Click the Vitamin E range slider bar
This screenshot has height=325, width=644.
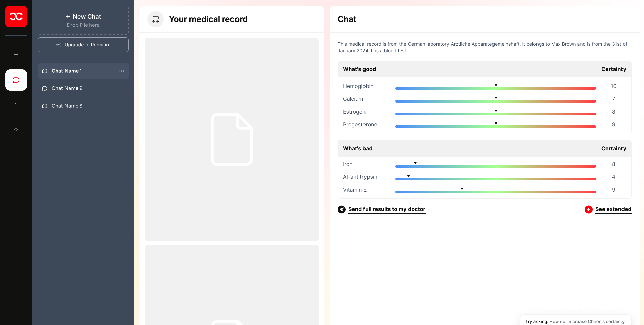(x=496, y=192)
